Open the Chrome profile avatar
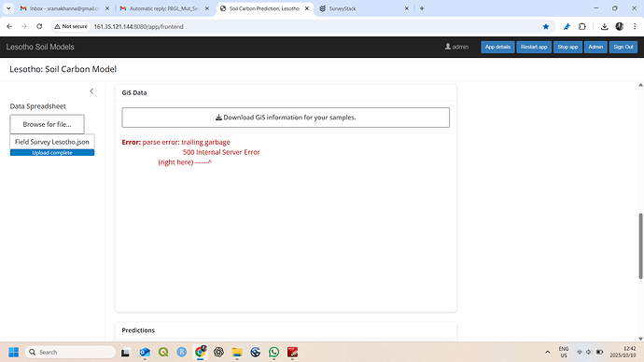644x362 pixels. pos(620,26)
